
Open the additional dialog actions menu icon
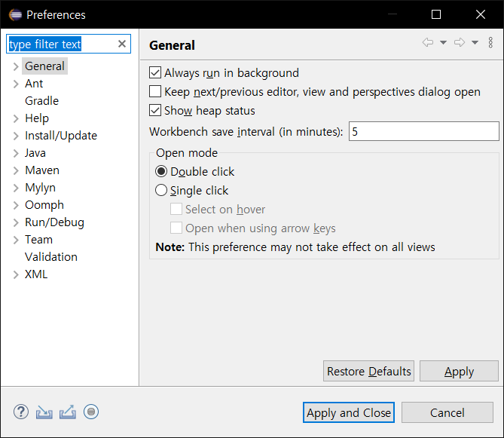click(490, 42)
